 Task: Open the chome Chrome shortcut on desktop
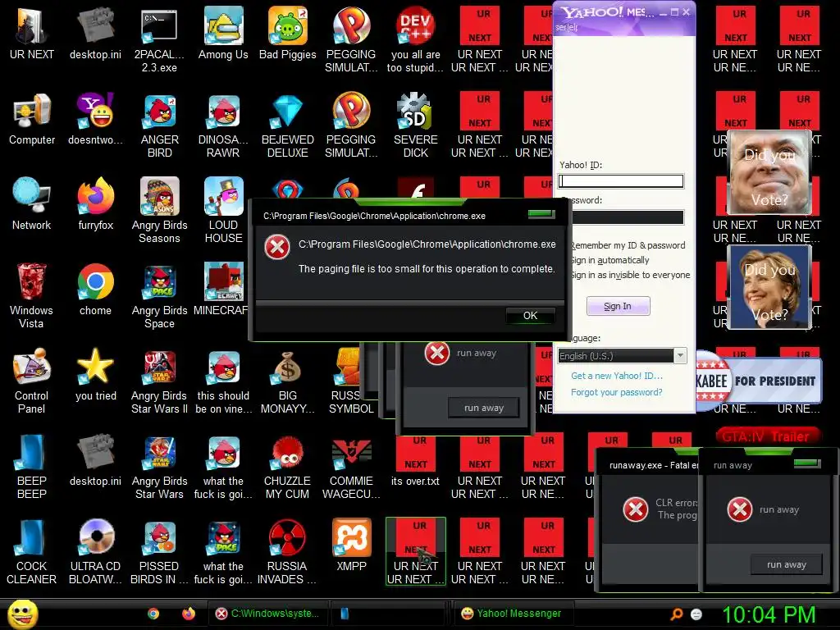95,290
